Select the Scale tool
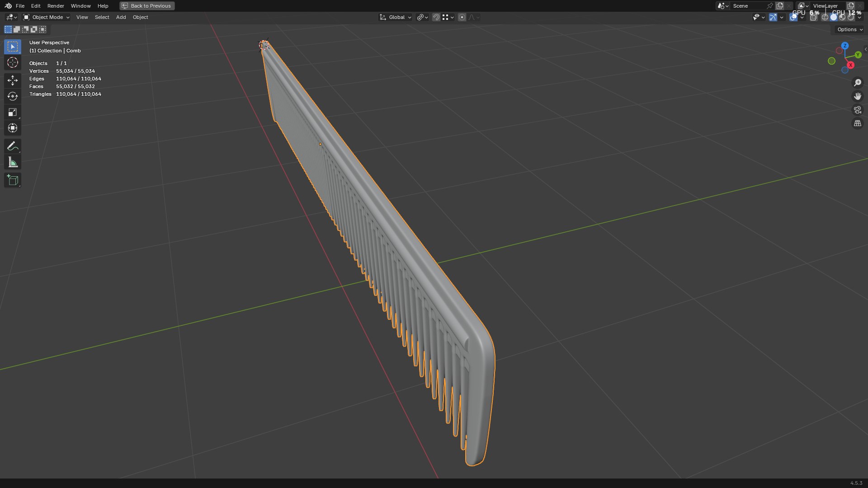 pos(13,112)
